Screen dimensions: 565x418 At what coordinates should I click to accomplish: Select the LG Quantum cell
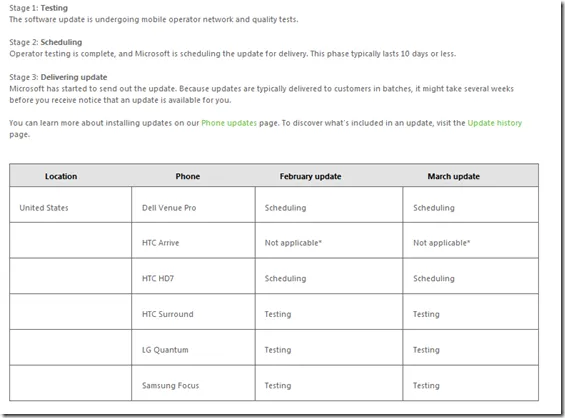coord(193,347)
